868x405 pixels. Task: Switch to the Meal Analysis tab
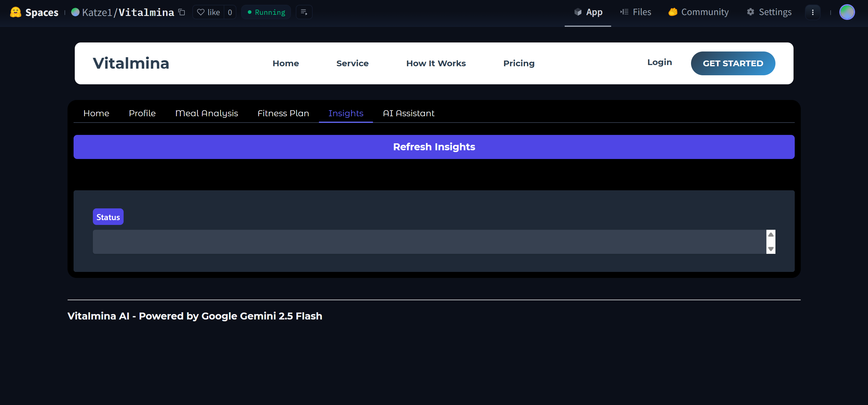click(x=207, y=113)
